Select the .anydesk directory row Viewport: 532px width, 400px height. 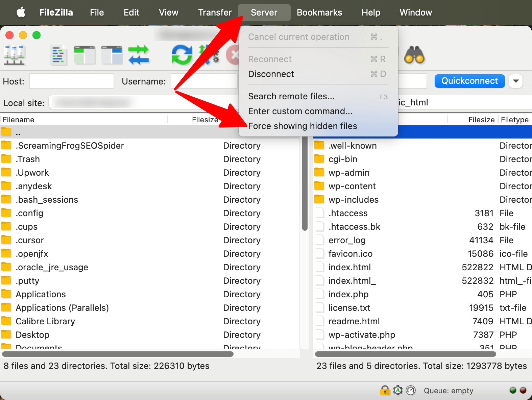pos(150,186)
